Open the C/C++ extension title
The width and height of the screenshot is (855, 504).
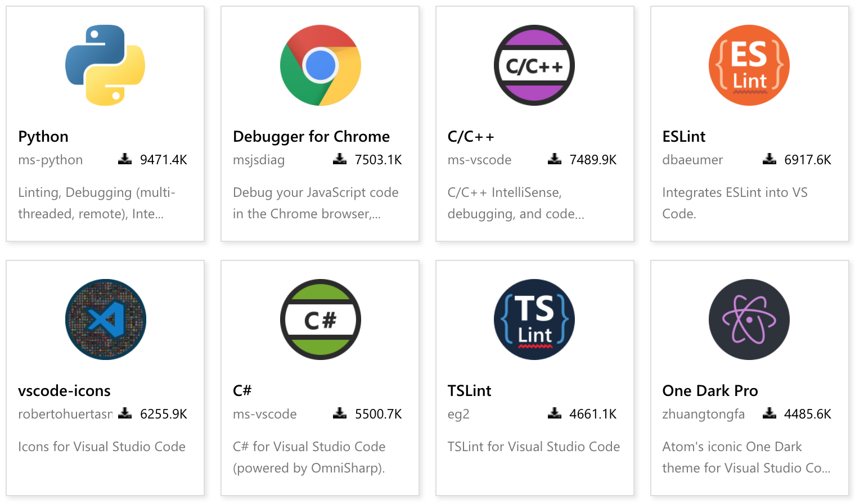point(471,137)
